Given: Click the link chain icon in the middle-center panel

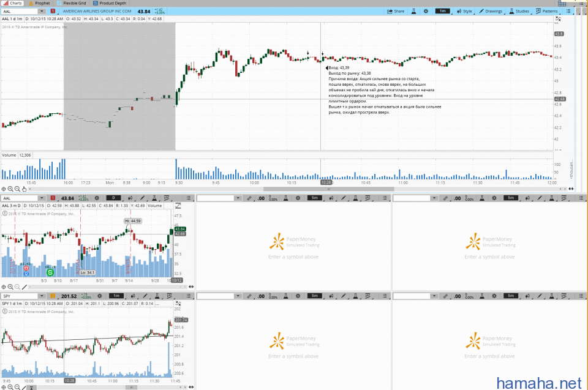Looking at the screenshot, I should pyautogui.click(x=249, y=198).
